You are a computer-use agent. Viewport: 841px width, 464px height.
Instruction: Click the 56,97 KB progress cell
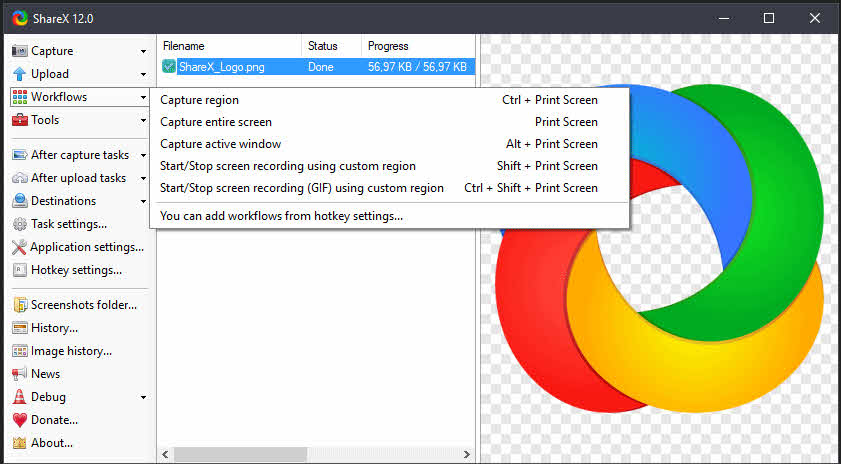417,67
